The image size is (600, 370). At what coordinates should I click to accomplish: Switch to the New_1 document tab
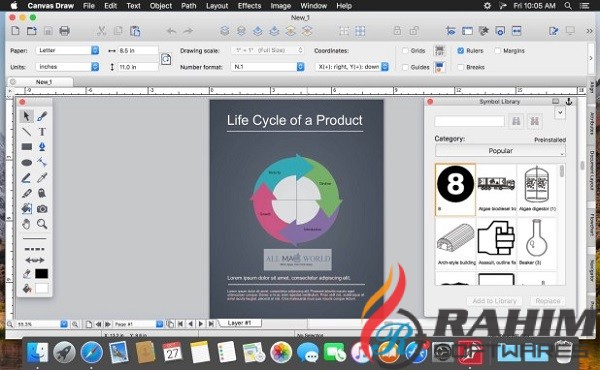(x=41, y=82)
